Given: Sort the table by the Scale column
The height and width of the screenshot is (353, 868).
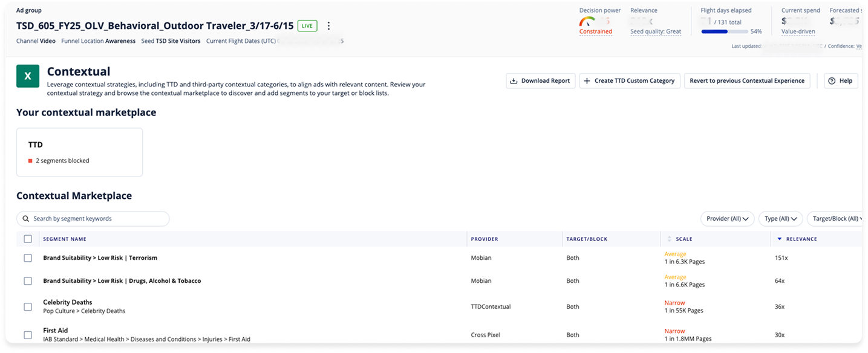Looking at the screenshot, I should 669,238.
